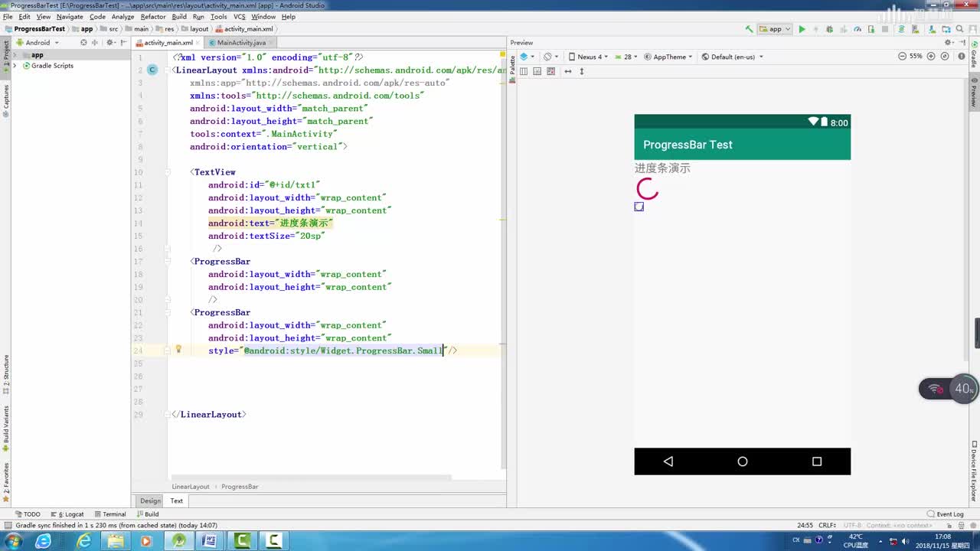Screen dimensions: 980x551
Task: Click the intention lightbulb on line 24
Action: pyautogui.click(x=178, y=349)
